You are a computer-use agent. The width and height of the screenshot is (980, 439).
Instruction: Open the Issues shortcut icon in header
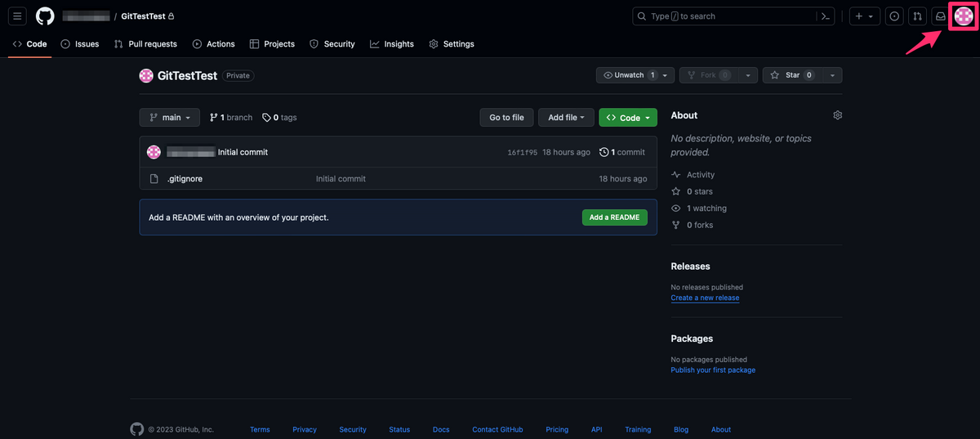point(894,16)
